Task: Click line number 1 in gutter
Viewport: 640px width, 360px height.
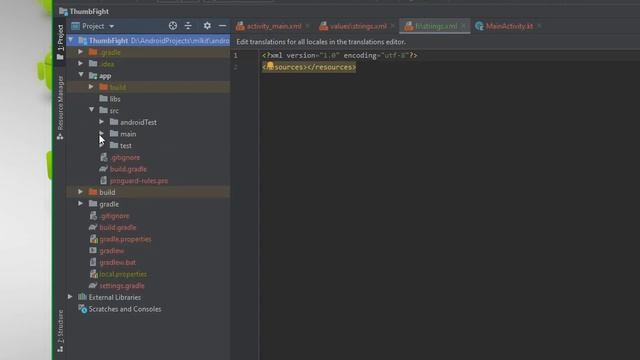Action: coord(236,55)
